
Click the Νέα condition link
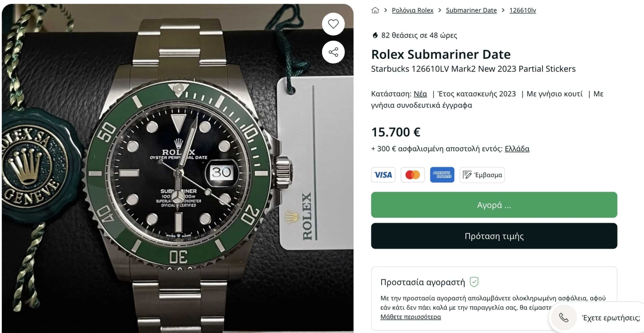[419, 93]
